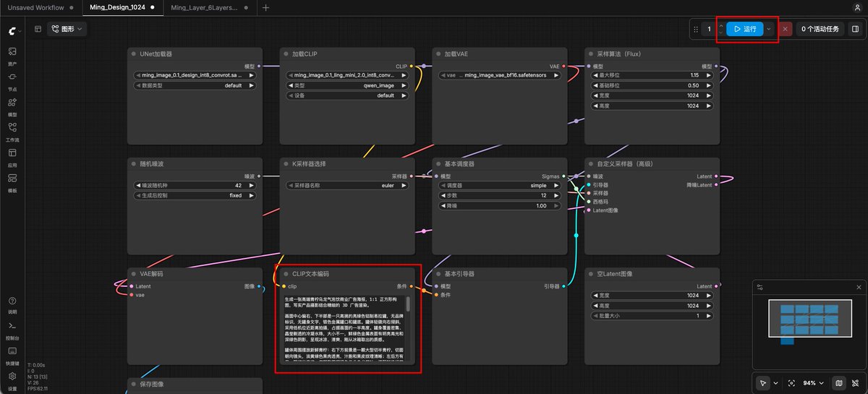Click the batch count number field
Viewport: 868px width, 394px height.
tap(710, 29)
